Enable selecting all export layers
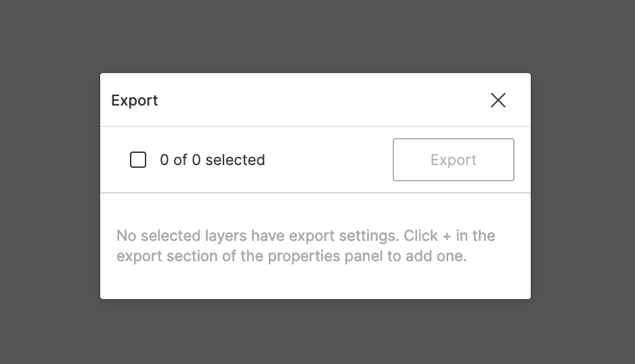 click(138, 160)
